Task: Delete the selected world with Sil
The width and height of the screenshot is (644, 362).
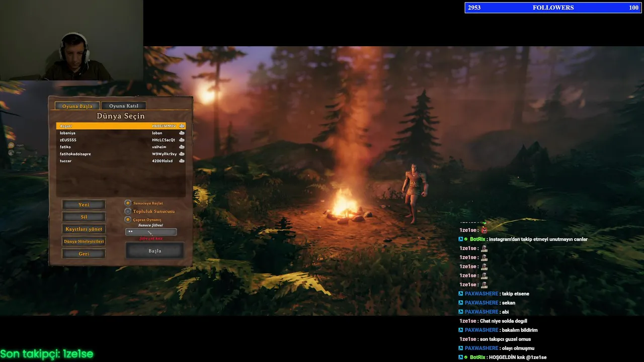Action: [x=84, y=217]
